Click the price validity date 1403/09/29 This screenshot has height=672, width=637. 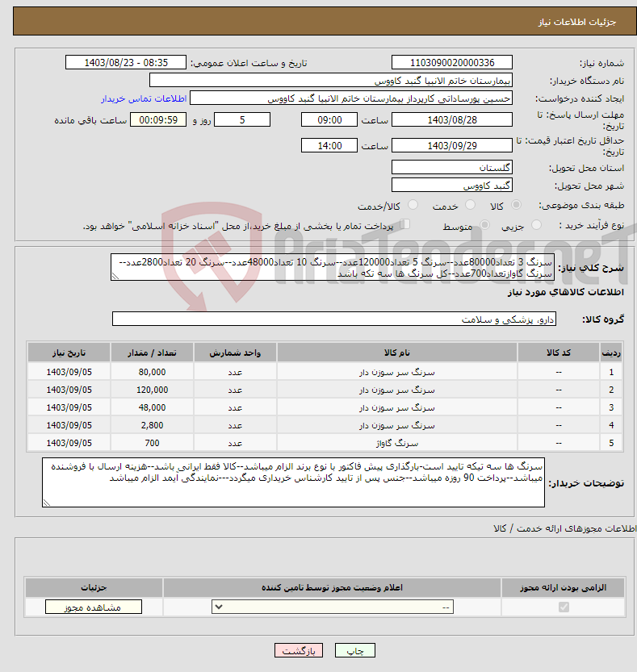(451, 146)
